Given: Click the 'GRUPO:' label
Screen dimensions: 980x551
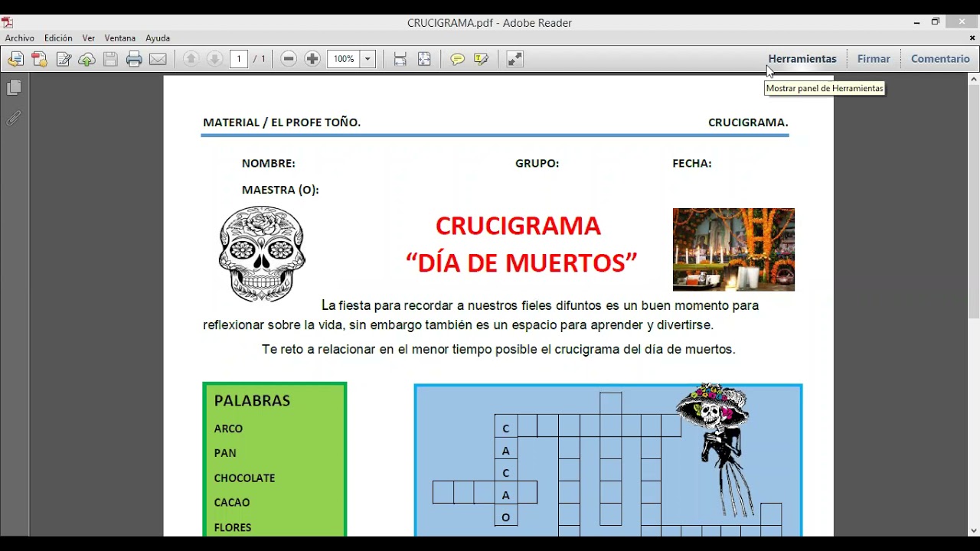Looking at the screenshot, I should point(537,163).
